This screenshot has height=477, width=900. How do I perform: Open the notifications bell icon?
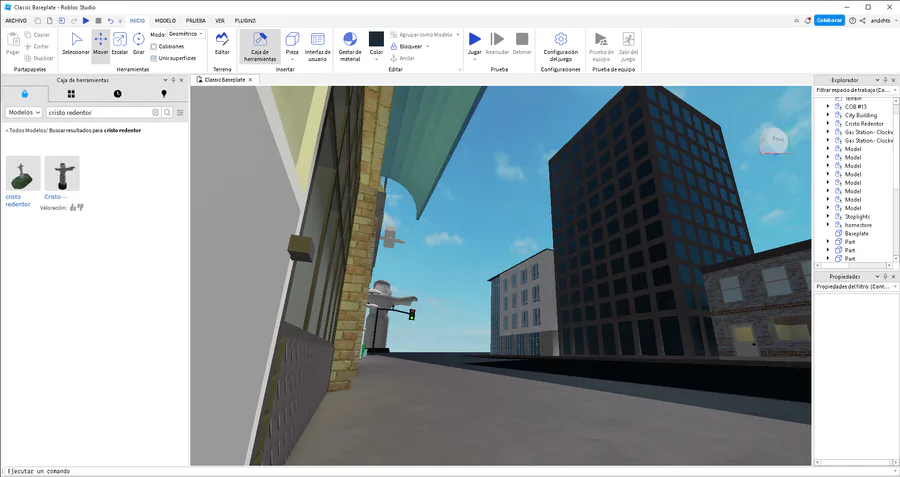(808, 21)
